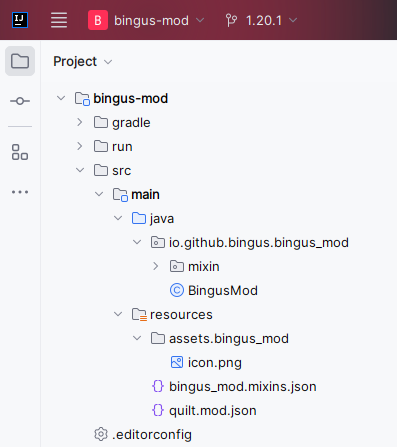Click the IntelliJ IDEA logo icon

[20, 20]
